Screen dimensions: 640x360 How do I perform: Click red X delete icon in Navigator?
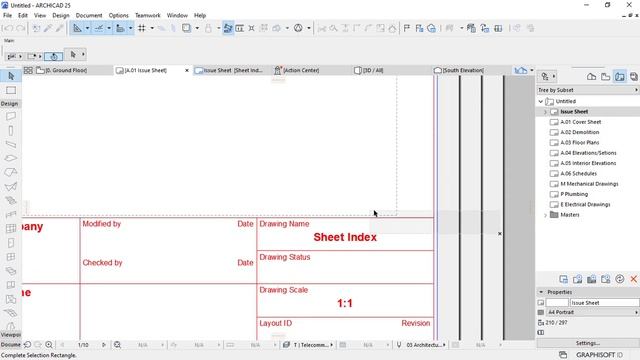point(633,279)
